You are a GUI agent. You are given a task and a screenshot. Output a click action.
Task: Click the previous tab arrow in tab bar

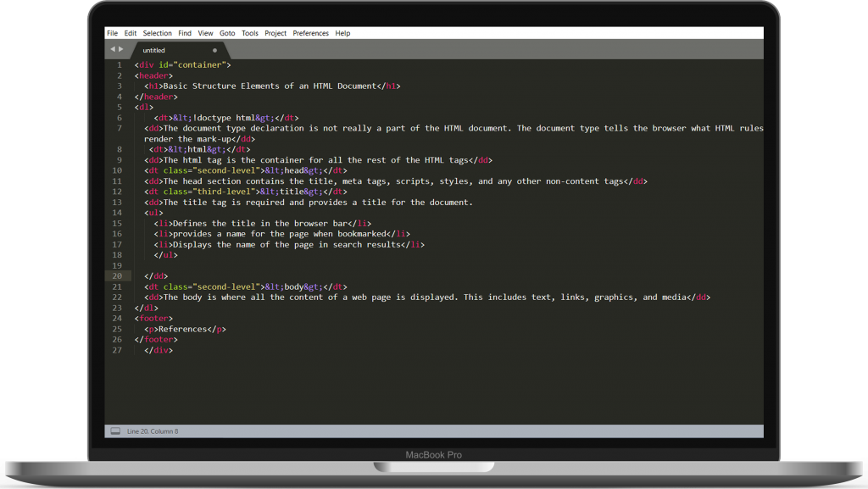point(112,50)
